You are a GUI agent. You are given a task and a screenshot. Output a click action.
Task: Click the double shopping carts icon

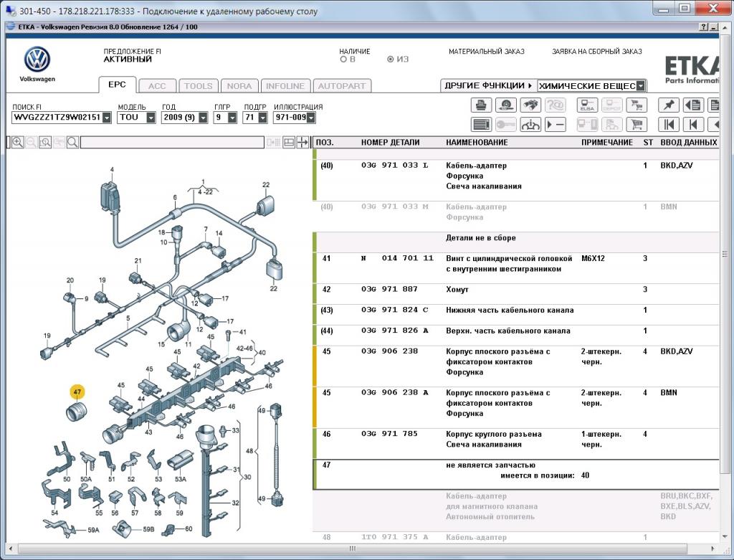[637, 105]
